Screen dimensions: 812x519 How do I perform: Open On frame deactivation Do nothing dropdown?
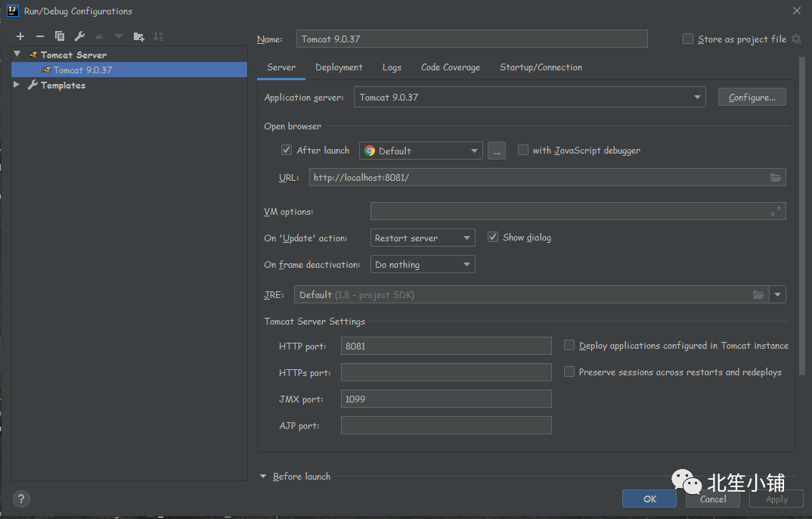423,264
